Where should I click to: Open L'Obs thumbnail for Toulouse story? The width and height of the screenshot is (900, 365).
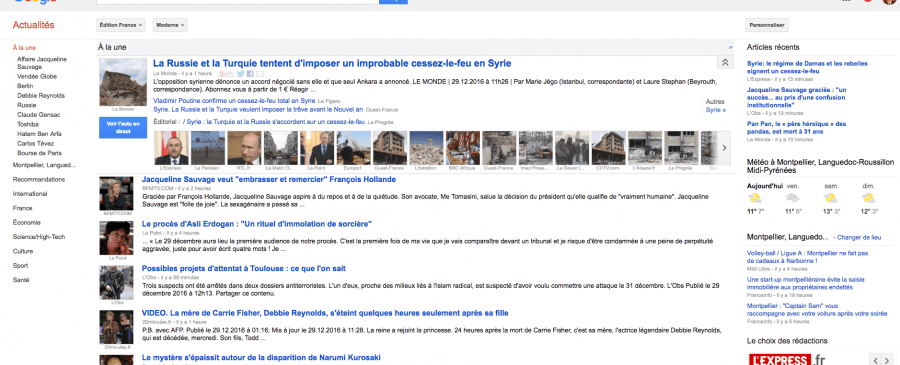(x=116, y=282)
